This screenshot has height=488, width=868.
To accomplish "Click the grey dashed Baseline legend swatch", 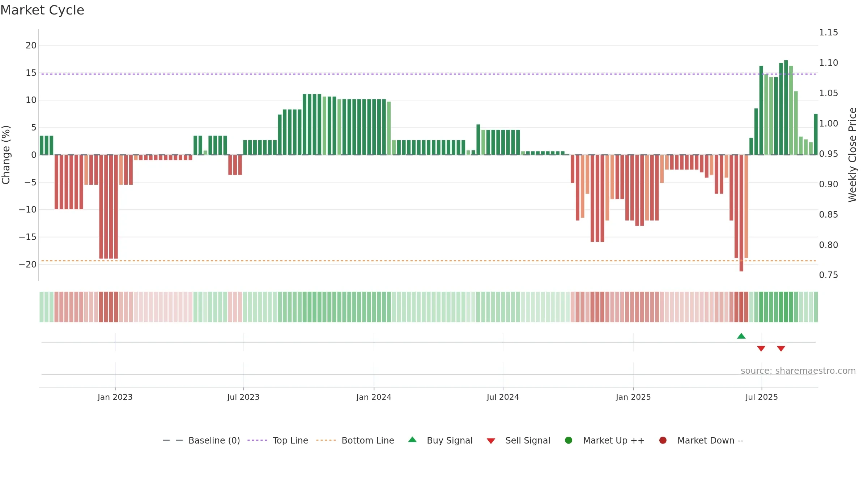I will [x=173, y=440].
